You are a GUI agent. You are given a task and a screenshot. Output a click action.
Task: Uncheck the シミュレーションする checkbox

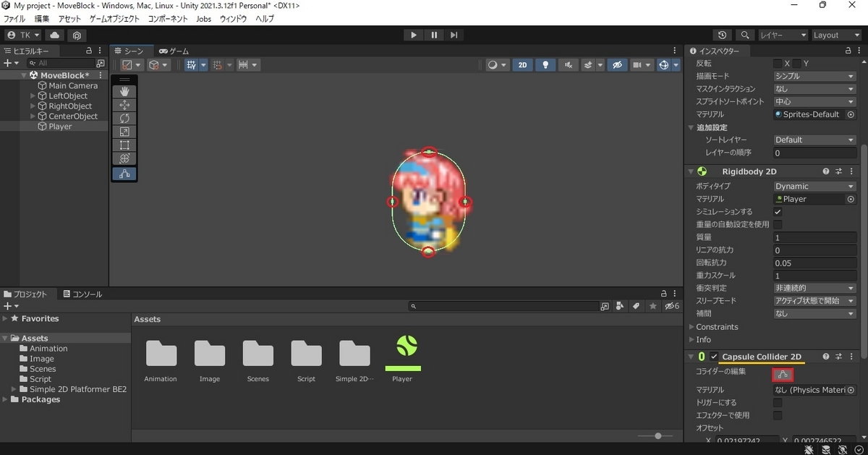pos(778,212)
